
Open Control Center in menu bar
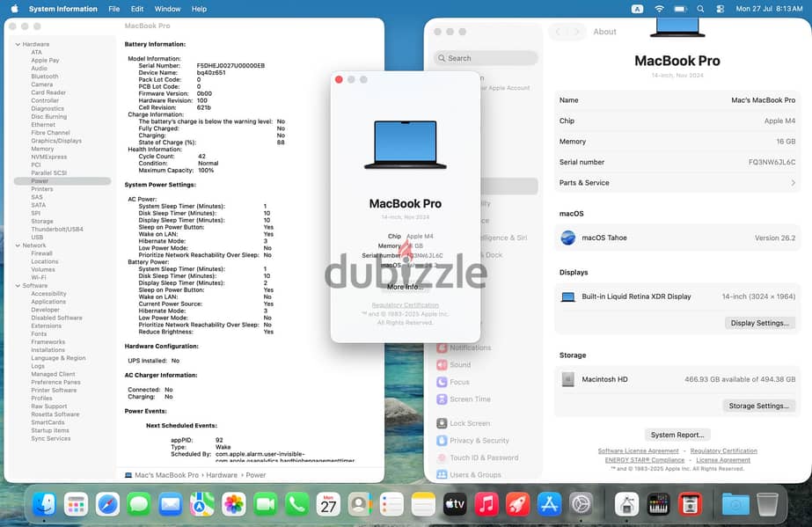(720, 9)
